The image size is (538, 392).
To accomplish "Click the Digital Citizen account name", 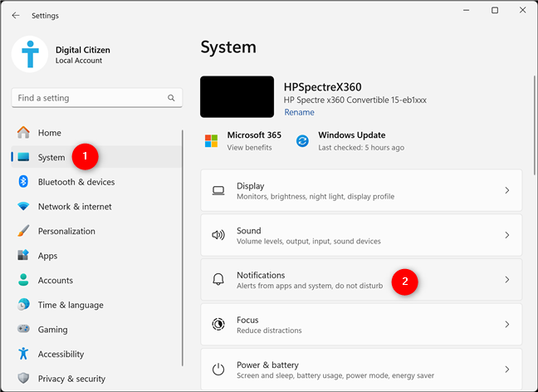I will pos(83,50).
